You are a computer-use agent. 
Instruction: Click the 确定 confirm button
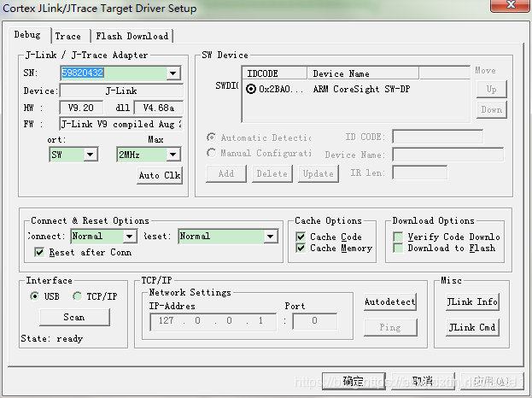coord(354,382)
